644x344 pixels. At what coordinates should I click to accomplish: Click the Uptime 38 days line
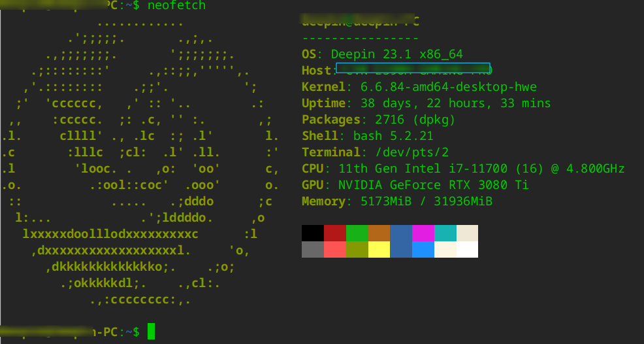coord(427,103)
